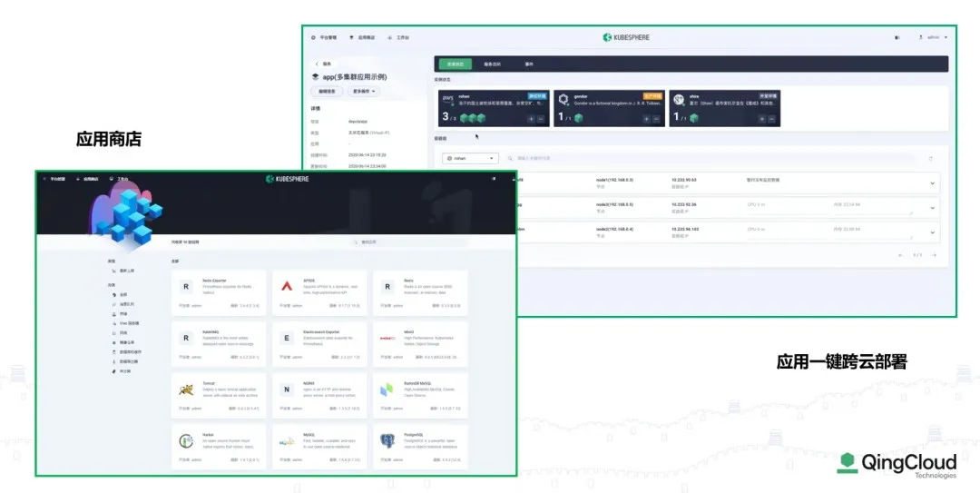
Task: Click the refresh icon in the pod list
Action: pos(931,159)
